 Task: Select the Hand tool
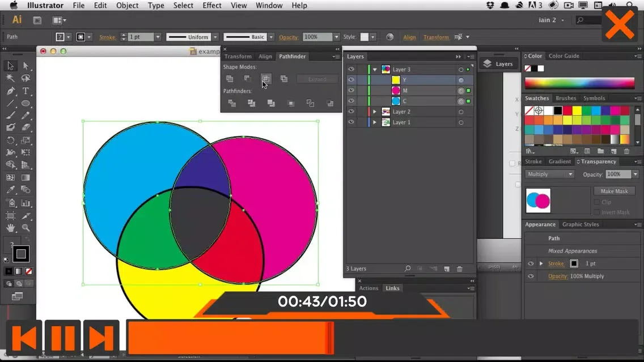[10, 228]
